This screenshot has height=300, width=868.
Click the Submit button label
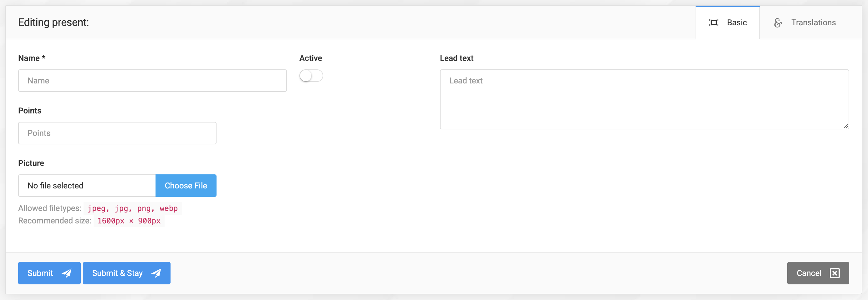click(x=40, y=273)
